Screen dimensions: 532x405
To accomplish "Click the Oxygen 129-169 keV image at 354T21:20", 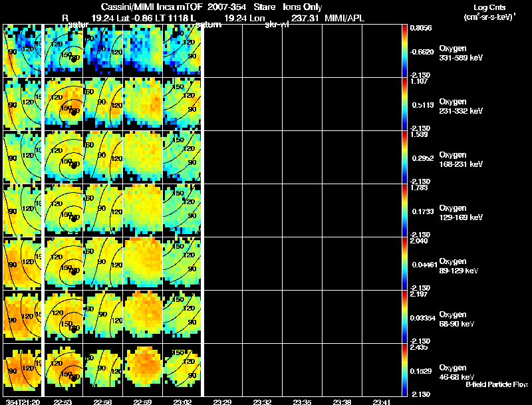I will [22, 210].
